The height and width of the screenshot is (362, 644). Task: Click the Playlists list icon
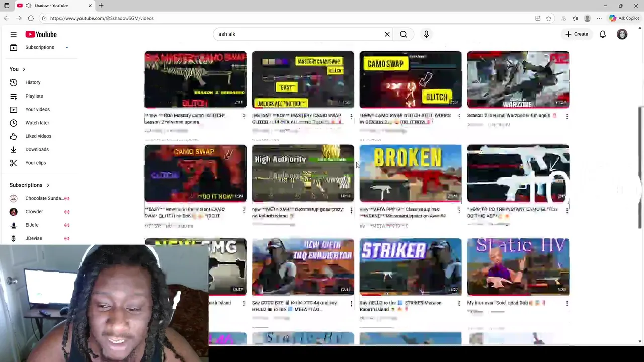14,96
